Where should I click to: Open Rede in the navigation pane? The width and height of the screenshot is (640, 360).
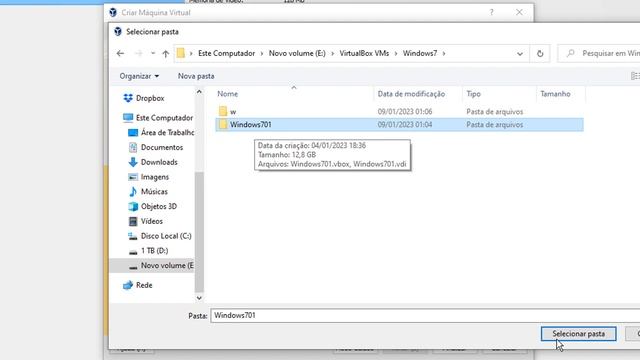point(144,285)
